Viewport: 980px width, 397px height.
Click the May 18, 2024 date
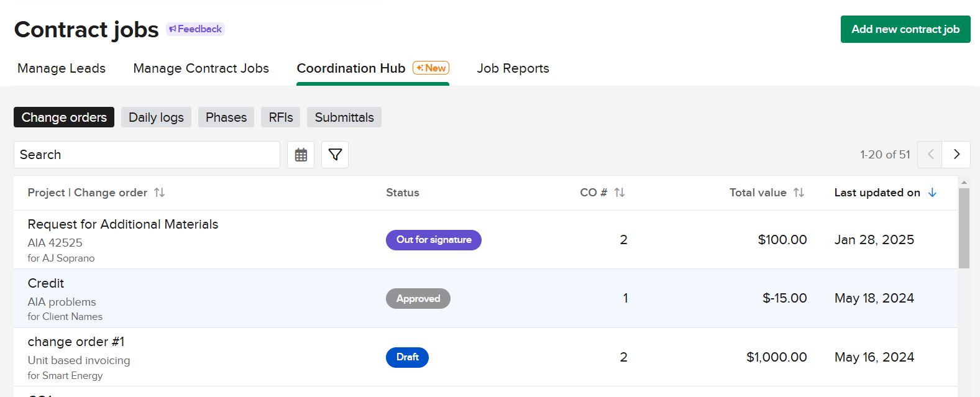874,298
